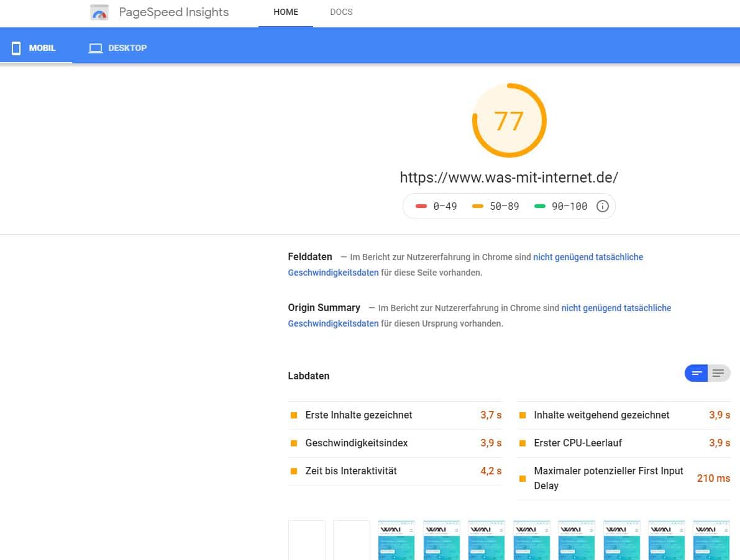Click the mobile phone icon
Screen dimensions: 740x560
(16, 48)
